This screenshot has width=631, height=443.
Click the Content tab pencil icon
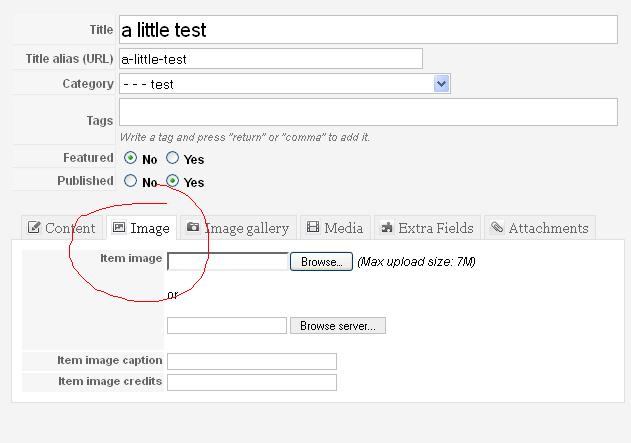34,227
